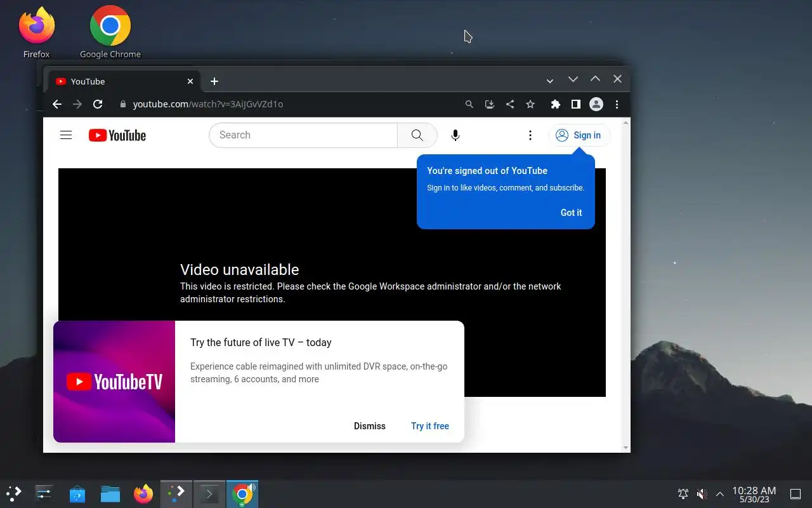Open the Firefox desktop shortcut
Image resolution: width=812 pixels, height=508 pixels.
[x=36, y=33]
